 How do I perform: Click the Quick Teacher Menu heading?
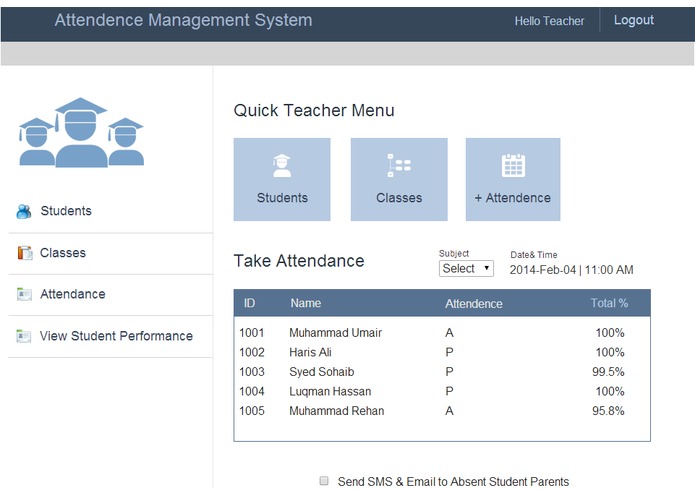point(314,110)
